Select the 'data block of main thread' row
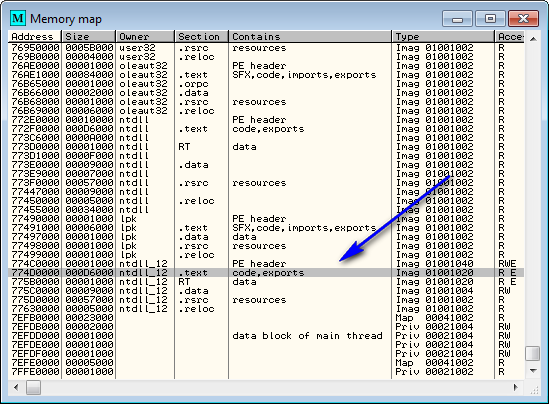 coord(266,335)
